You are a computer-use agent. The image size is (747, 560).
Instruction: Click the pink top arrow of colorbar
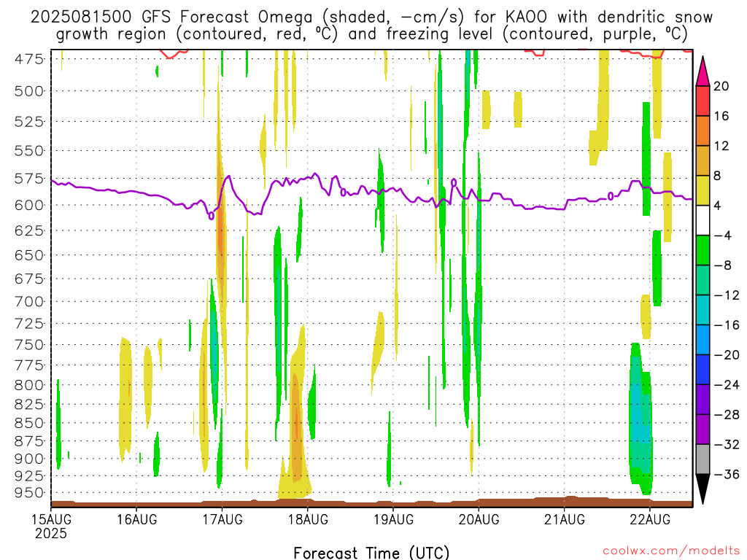pyautogui.click(x=703, y=71)
